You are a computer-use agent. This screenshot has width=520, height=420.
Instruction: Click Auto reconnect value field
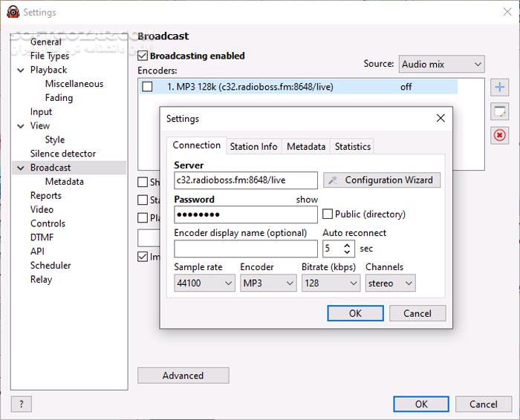(333, 249)
